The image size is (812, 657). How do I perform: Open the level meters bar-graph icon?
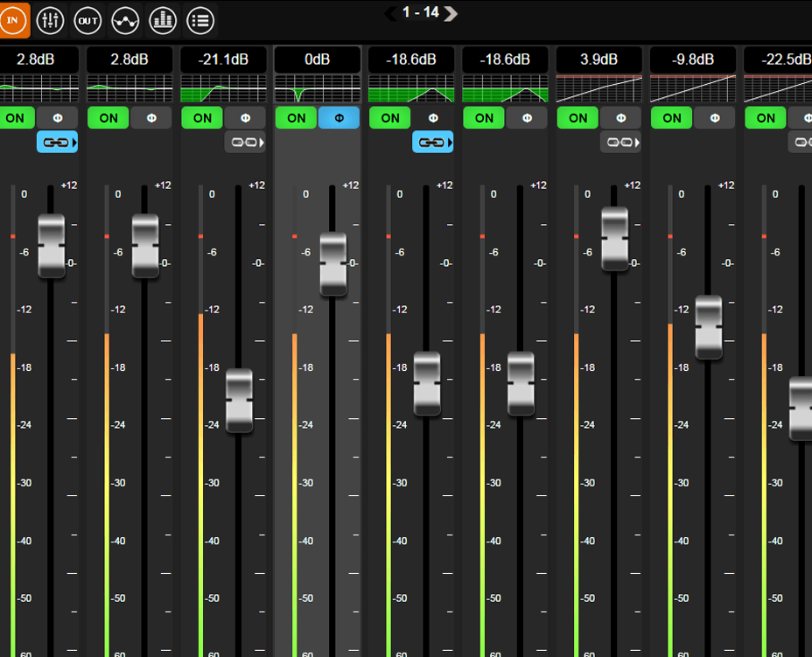[163, 19]
